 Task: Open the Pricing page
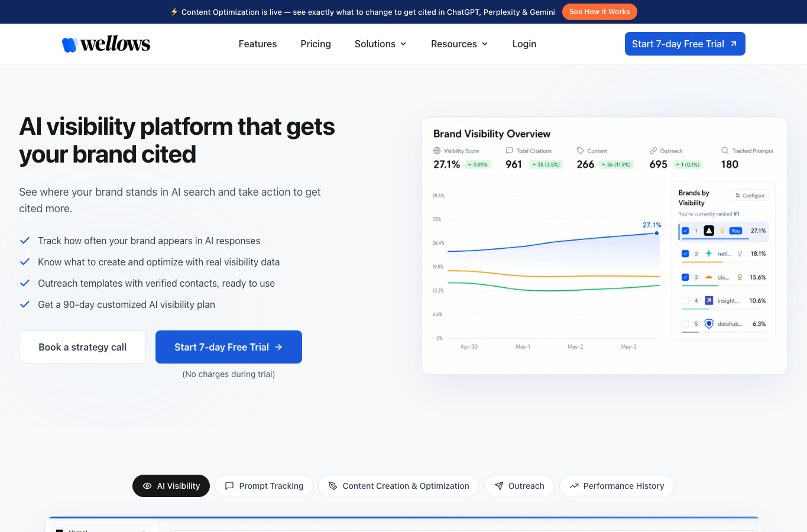coord(316,44)
